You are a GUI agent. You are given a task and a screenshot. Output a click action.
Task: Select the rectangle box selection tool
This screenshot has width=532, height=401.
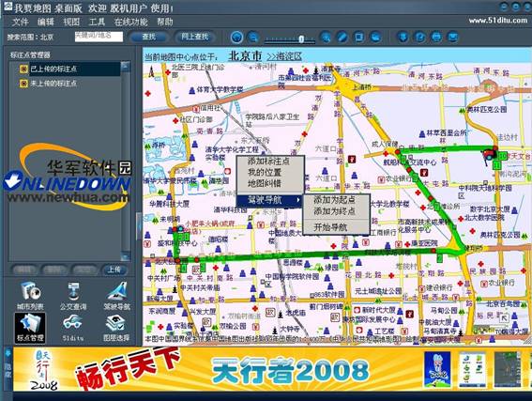(x=359, y=37)
